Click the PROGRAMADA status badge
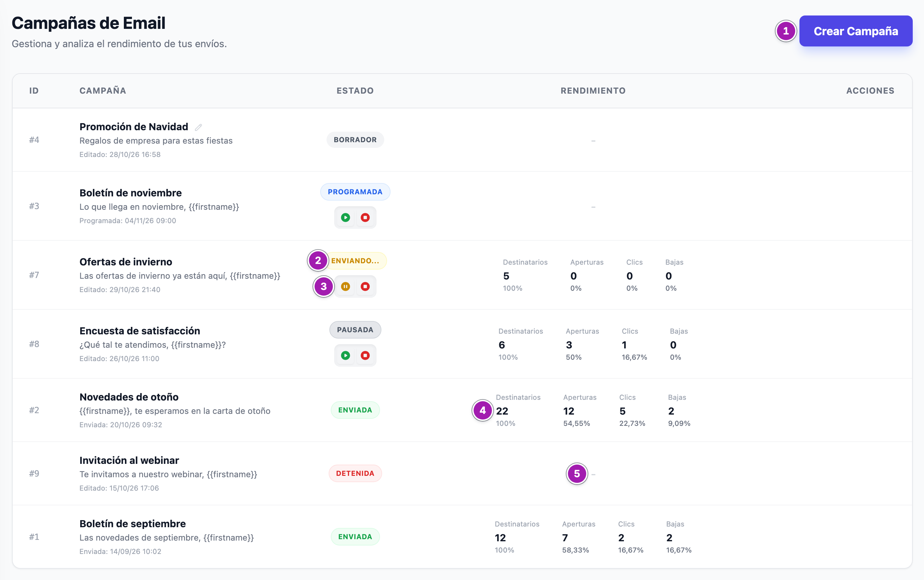This screenshot has height=580, width=924. 355,192
